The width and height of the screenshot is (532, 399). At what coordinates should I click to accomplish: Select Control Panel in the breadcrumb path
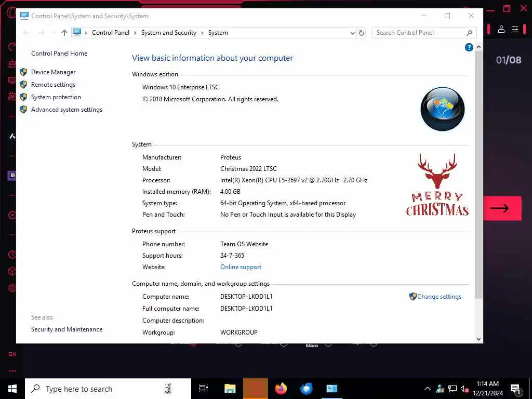tap(111, 33)
